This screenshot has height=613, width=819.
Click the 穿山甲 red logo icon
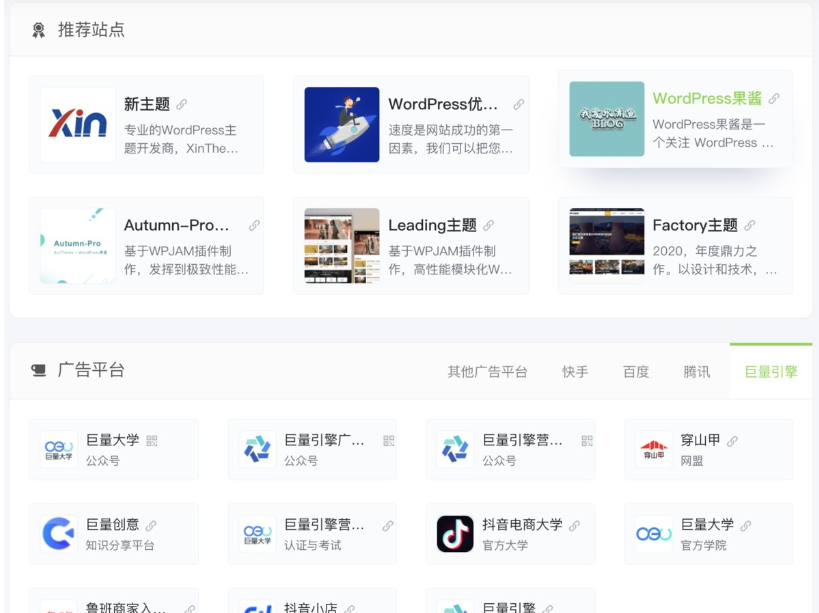point(653,449)
